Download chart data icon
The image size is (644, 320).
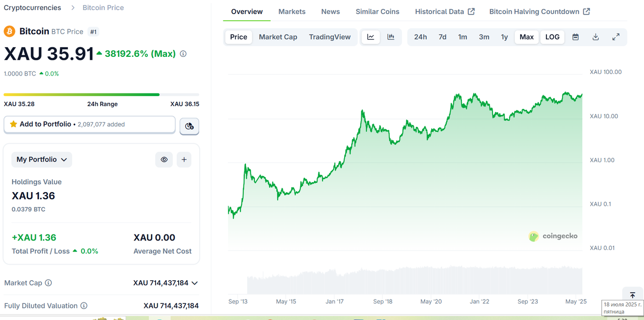(596, 37)
